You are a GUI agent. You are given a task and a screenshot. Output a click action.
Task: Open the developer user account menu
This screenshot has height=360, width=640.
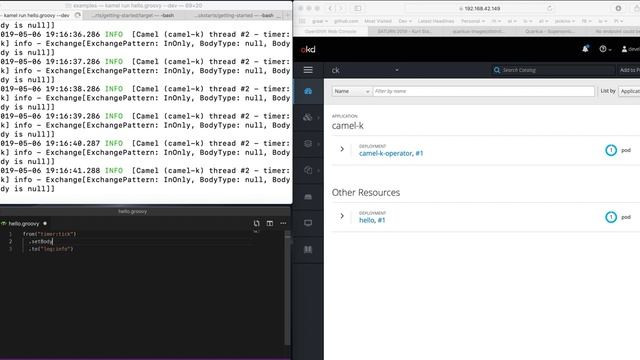pyautogui.click(x=630, y=49)
